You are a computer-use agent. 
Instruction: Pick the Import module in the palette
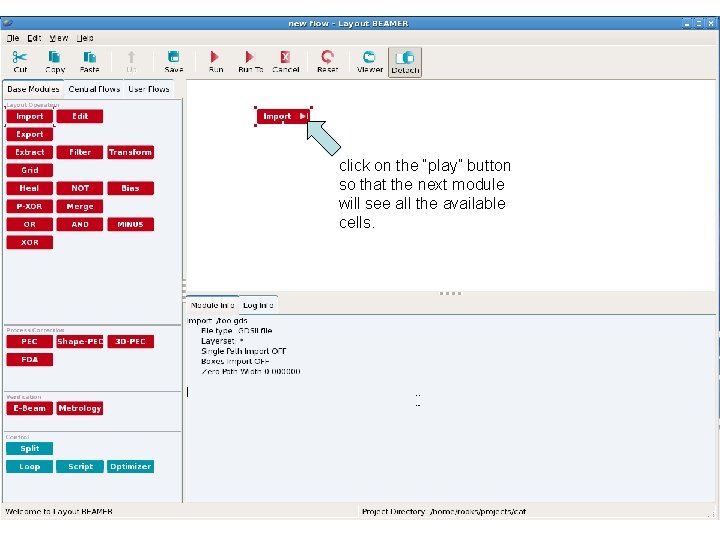pyautogui.click(x=30, y=116)
